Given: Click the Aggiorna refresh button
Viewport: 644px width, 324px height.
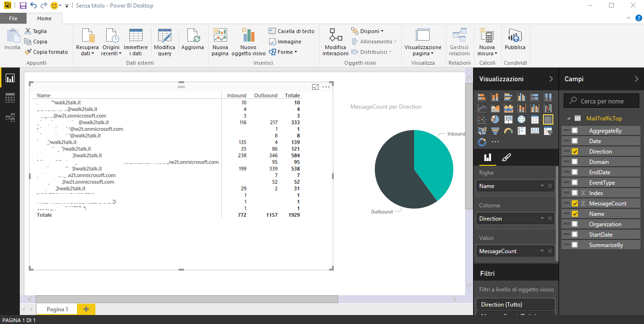Looking at the screenshot, I should coord(193,40).
